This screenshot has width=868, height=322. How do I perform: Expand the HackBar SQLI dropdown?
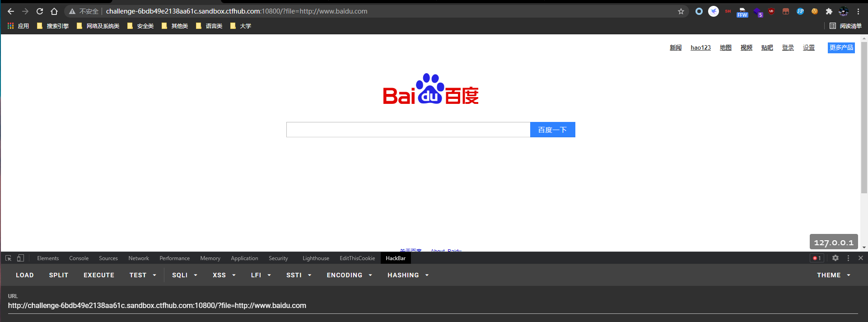click(185, 275)
